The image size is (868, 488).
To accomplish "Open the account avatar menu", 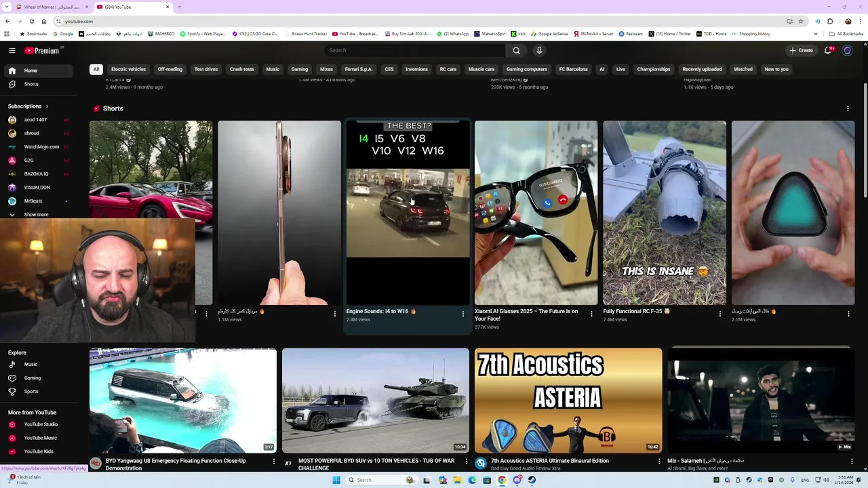I will [847, 50].
